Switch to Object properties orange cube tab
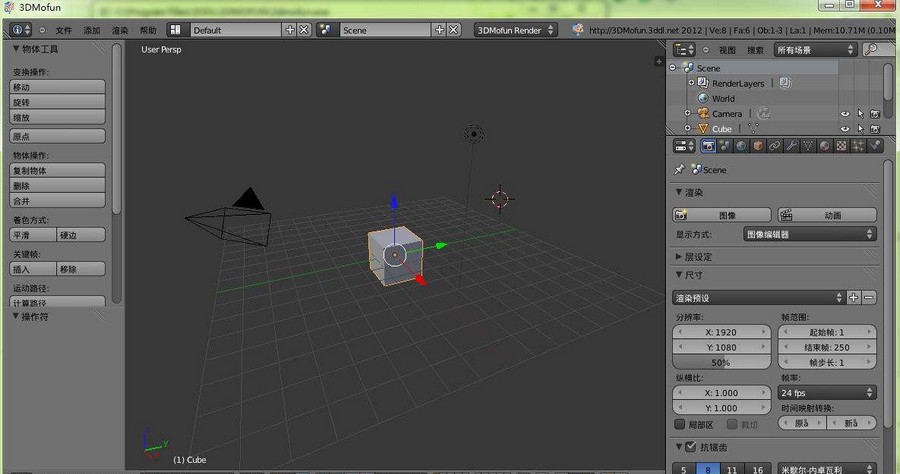Screen dimensions: 900x474 click(758, 146)
